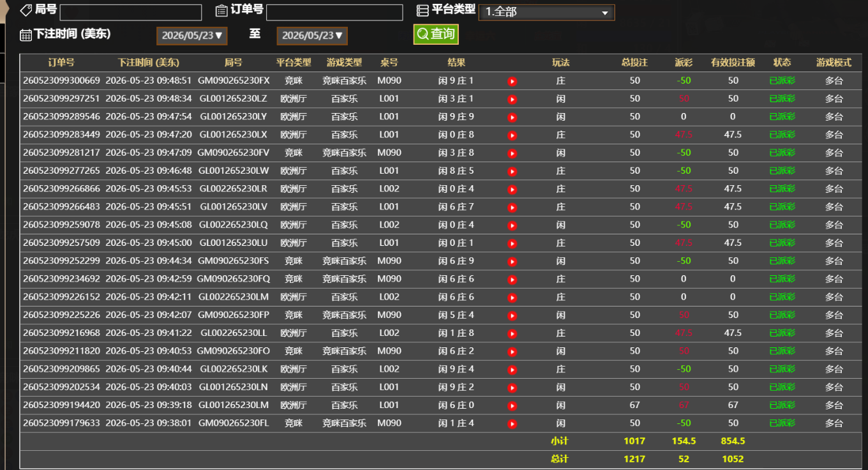868x470 pixels.
Task: Play replay for order 260523099252299
Action: click(x=512, y=261)
